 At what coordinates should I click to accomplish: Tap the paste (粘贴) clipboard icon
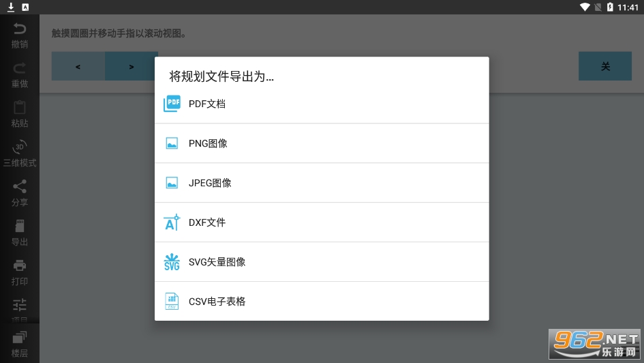(20, 108)
